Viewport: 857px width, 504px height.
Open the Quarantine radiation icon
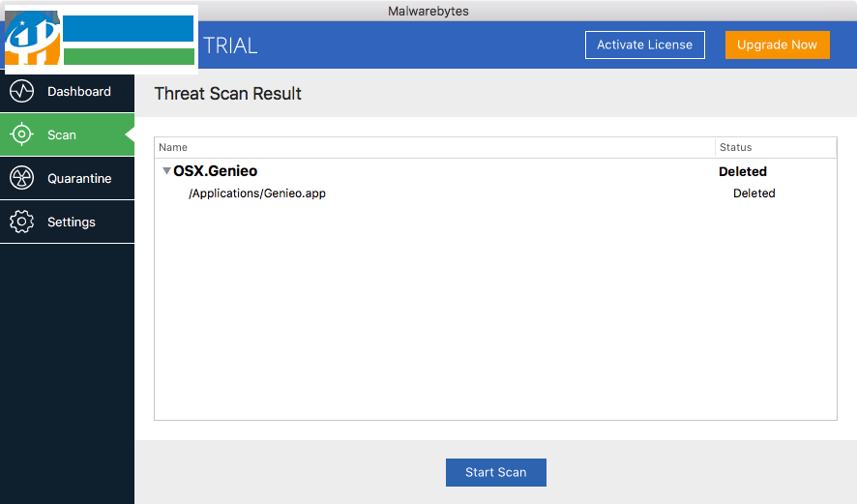(x=22, y=178)
